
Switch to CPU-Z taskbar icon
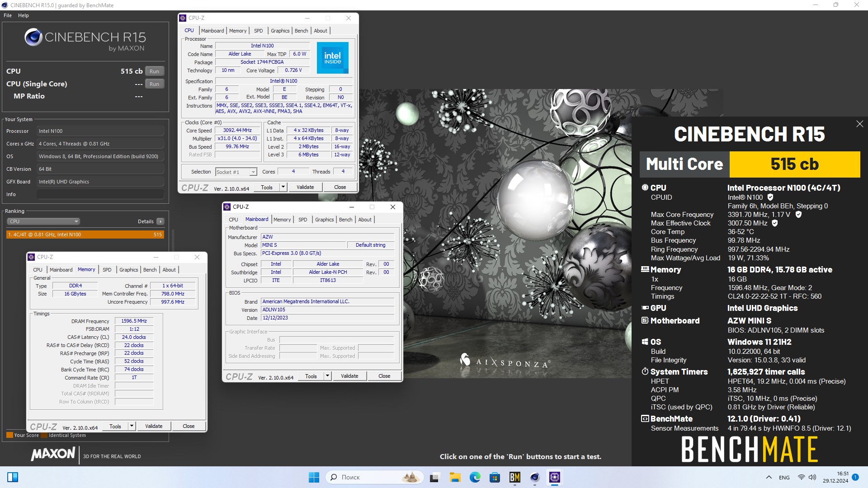pyautogui.click(x=554, y=477)
